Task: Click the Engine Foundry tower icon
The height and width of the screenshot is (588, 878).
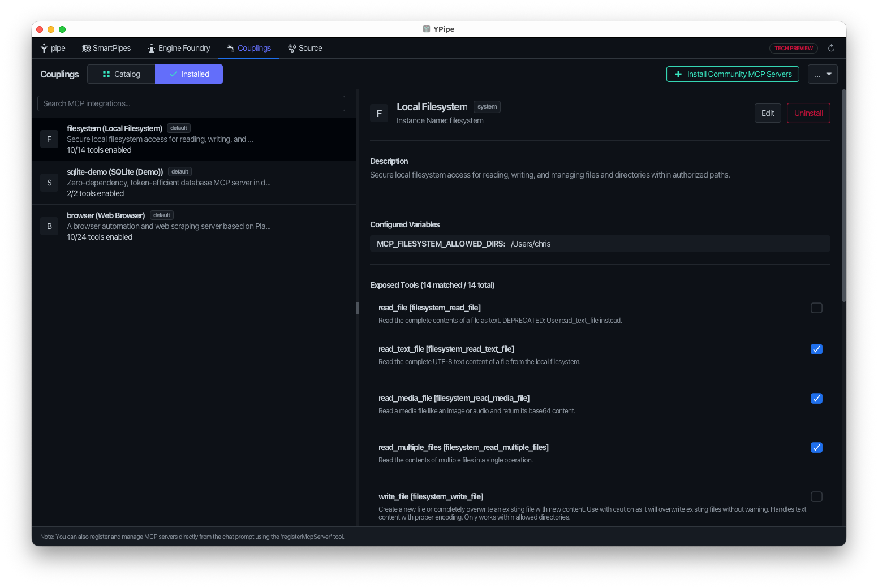Action: pyautogui.click(x=152, y=49)
